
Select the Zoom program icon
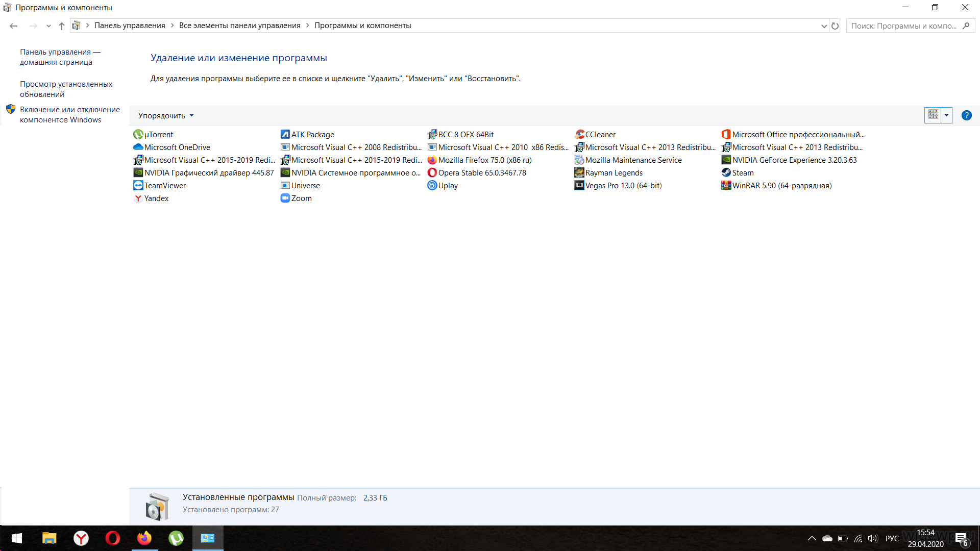[285, 198]
